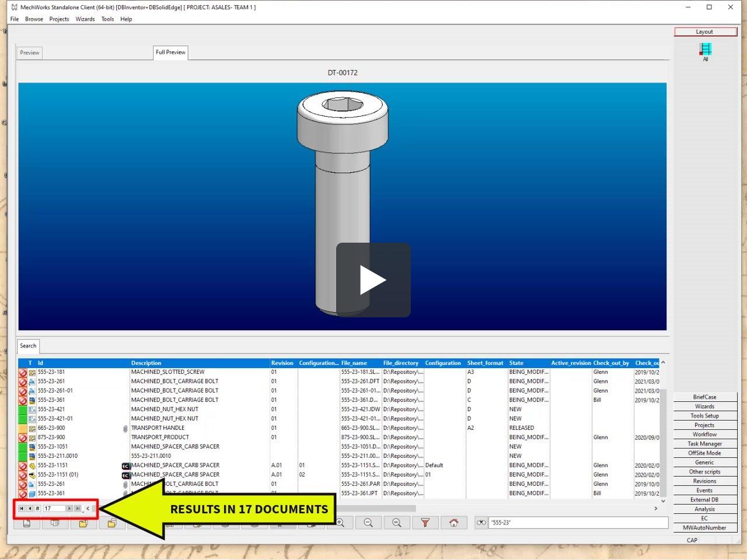Click the All layout icon in the sidebar
This screenshot has width=747, height=560.
[x=705, y=51]
